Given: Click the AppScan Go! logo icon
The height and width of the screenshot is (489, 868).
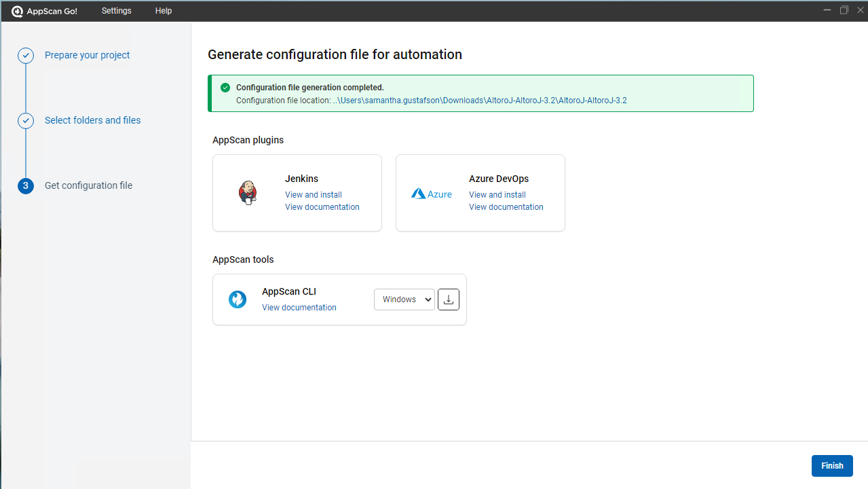Looking at the screenshot, I should point(18,11).
